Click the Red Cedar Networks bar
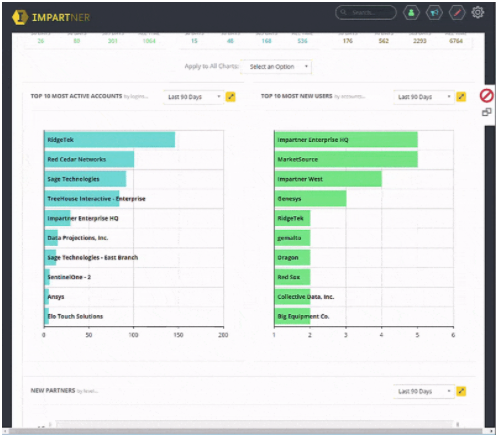This screenshot has height=438, width=502. pyautogui.click(x=90, y=160)
